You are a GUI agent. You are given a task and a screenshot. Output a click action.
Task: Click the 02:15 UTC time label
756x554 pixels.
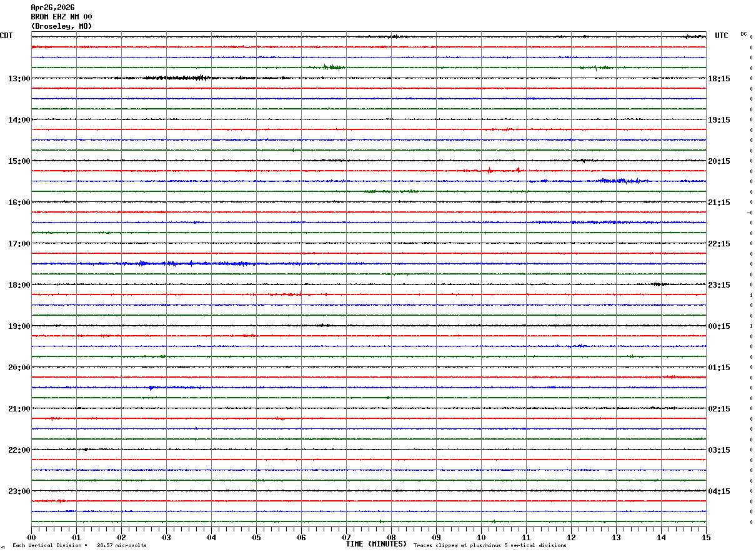719,409
